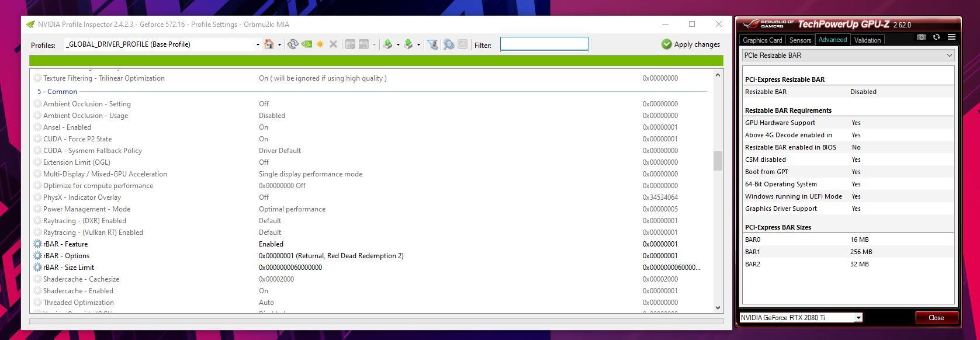Click the gear icon beside PhysX - Indicator Overlay

[37, 197]
